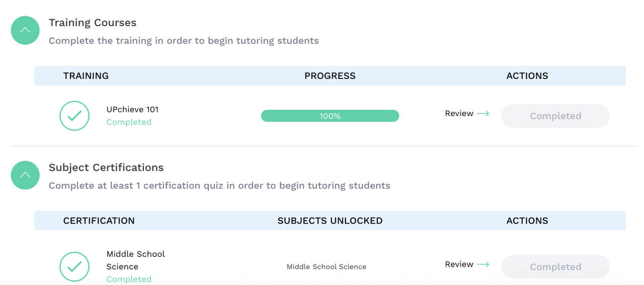Viewport: 644px width, 285px height.
Task: Click the Middle School Science checkmark icon
Action: pos(74,267)
